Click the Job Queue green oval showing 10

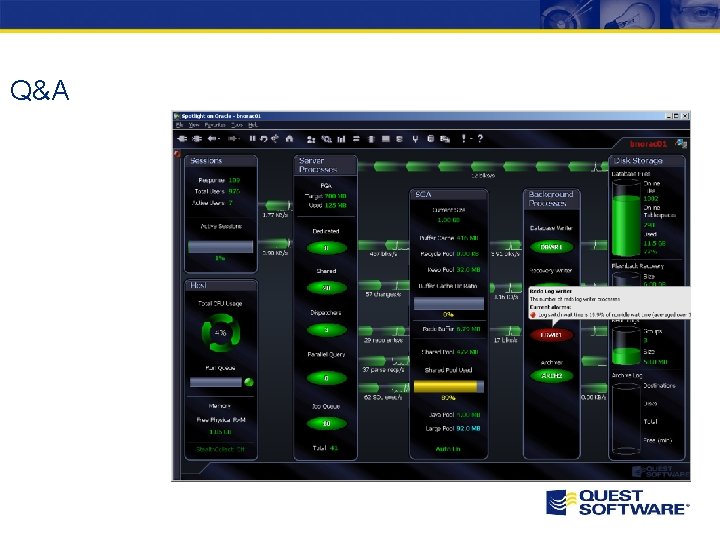326,423
